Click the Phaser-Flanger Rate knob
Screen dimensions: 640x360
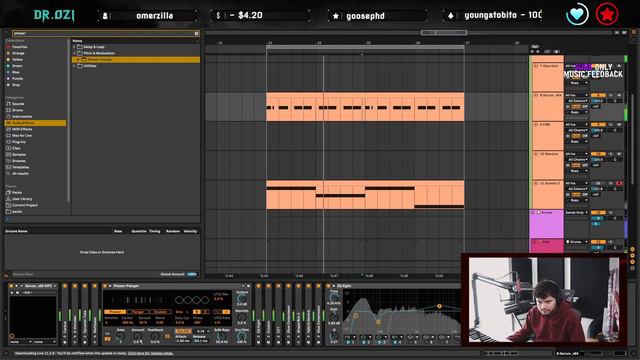pos(120,337)
